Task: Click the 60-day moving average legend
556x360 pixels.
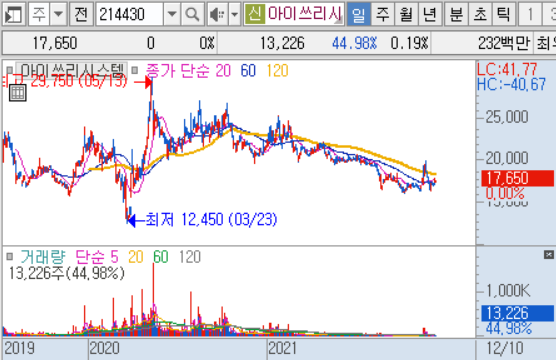Action: pos(248,71)
